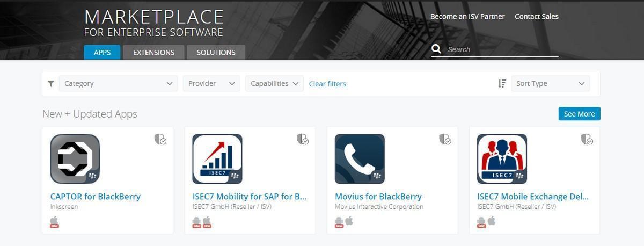Open the Sort Type dropdown

click(x=550, y=84)
